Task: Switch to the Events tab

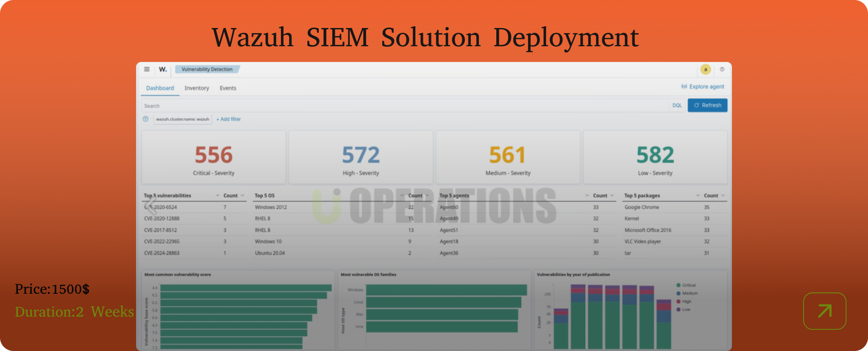Action: 228,88
